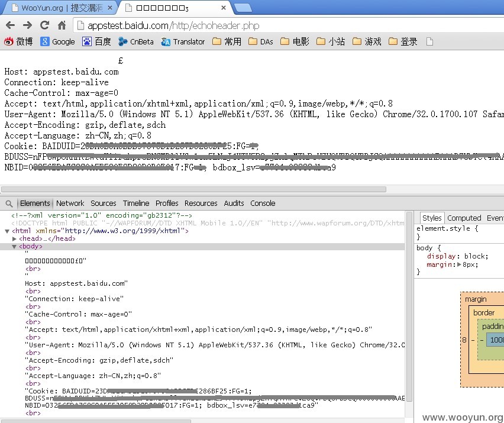The width and height of the screenshot is (504, 423).
Task: Select the Elements panel tab
Action: pos(35,203)
